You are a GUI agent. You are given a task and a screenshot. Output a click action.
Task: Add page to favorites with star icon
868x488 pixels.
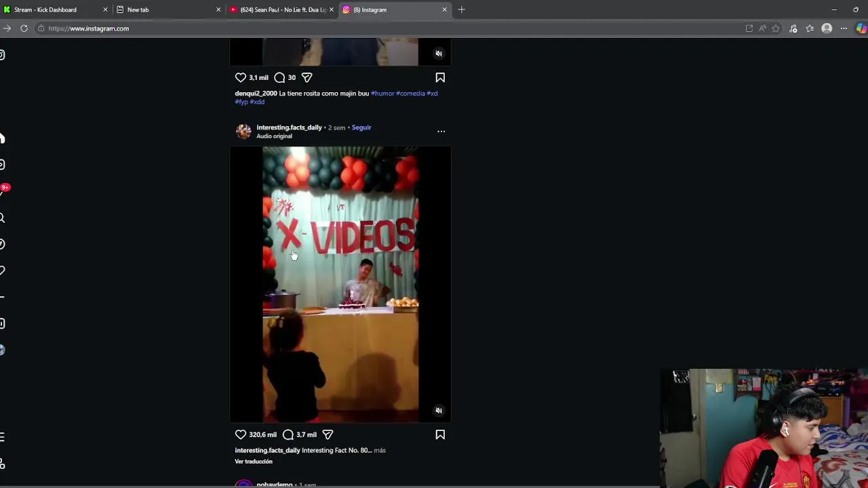(776, 28)
